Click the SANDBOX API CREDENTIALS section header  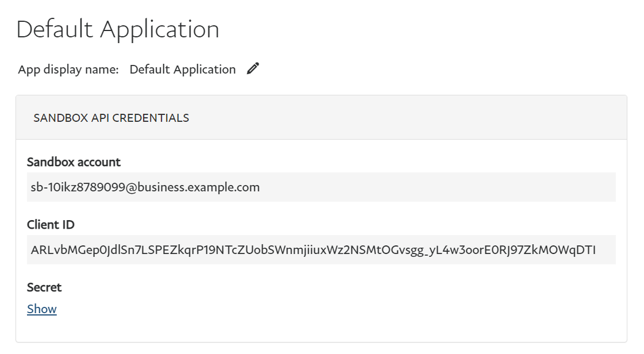click(x=111, y=117)
